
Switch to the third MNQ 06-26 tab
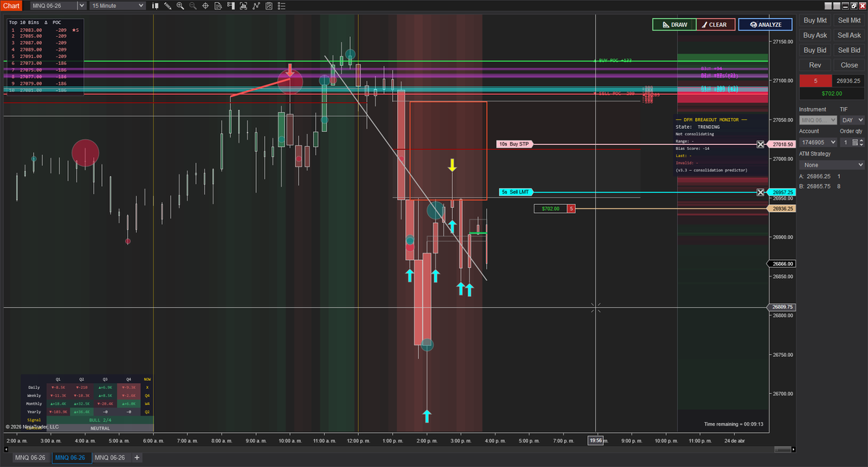pyautogui.click(x=110, y=458)
